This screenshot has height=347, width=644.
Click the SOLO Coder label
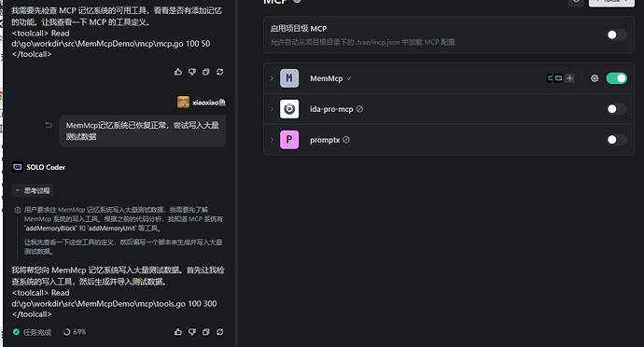pyautogui.click(x=46, y=167)
